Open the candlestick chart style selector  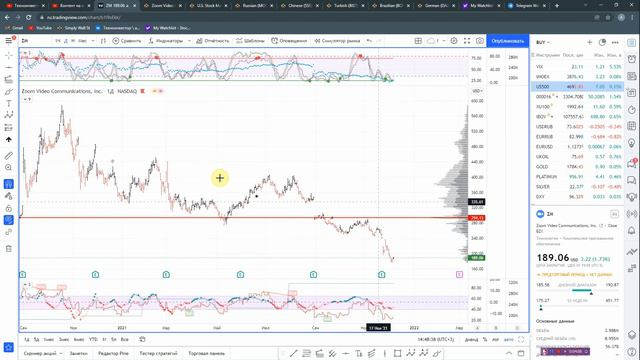pos(103,41)
